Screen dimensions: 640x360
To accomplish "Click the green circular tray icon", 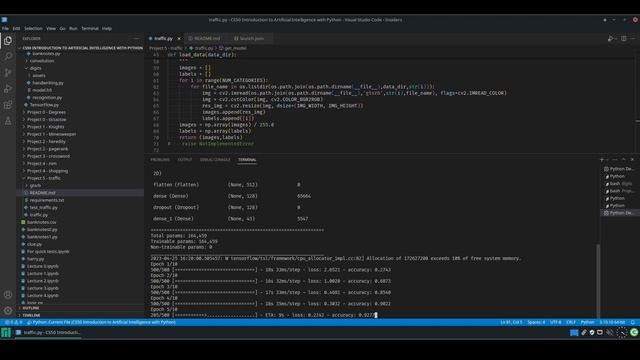I will click(634, 333).
